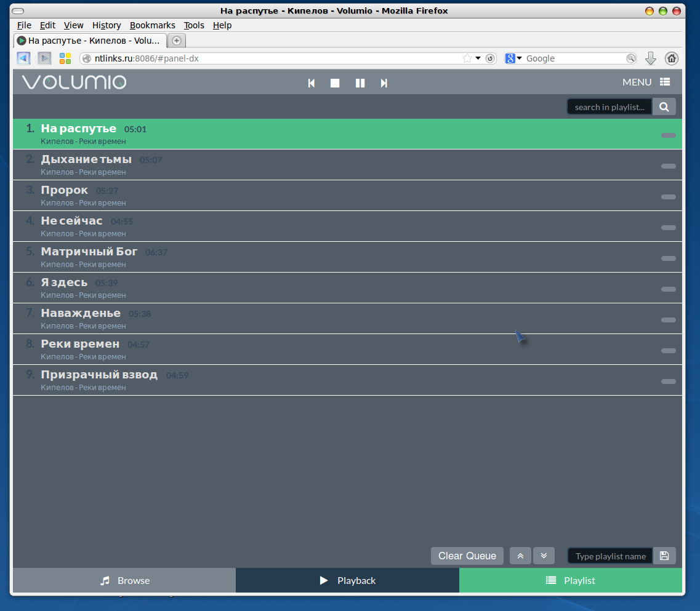Switch to the Browse tab
The width and height of the screenshot is (700, 611).
click(124, 581)
